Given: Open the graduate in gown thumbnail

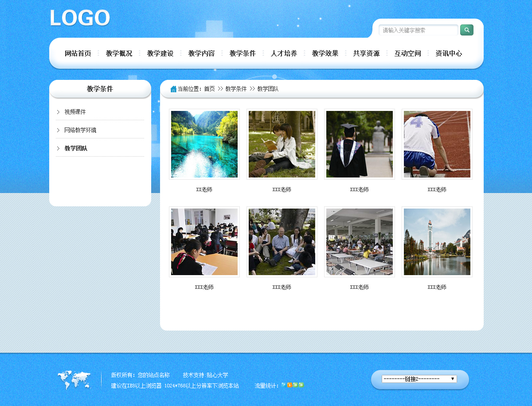Looking at the screenshot, I should coord(360,144).
